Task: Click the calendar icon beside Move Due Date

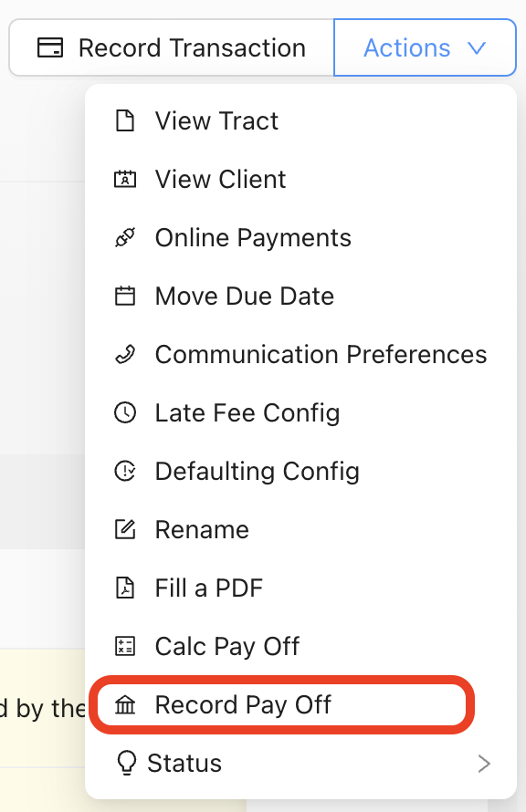Action: [x=125, y=297]
